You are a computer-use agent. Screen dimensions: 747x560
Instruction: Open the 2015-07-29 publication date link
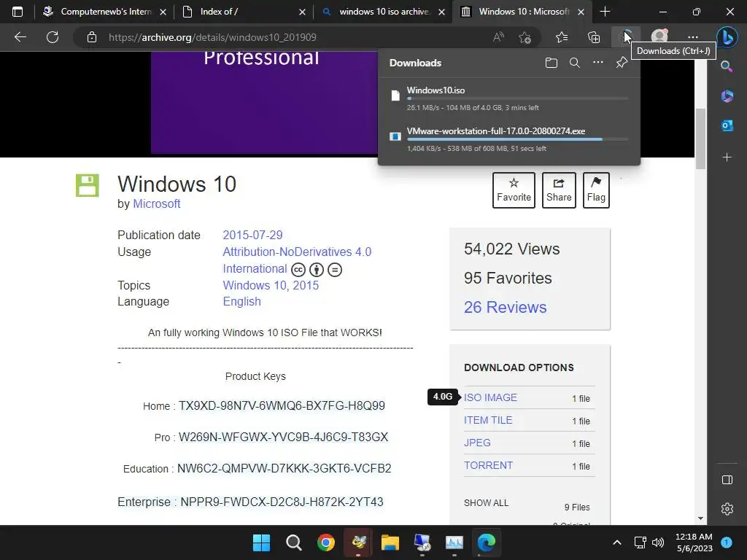point(252,236)
